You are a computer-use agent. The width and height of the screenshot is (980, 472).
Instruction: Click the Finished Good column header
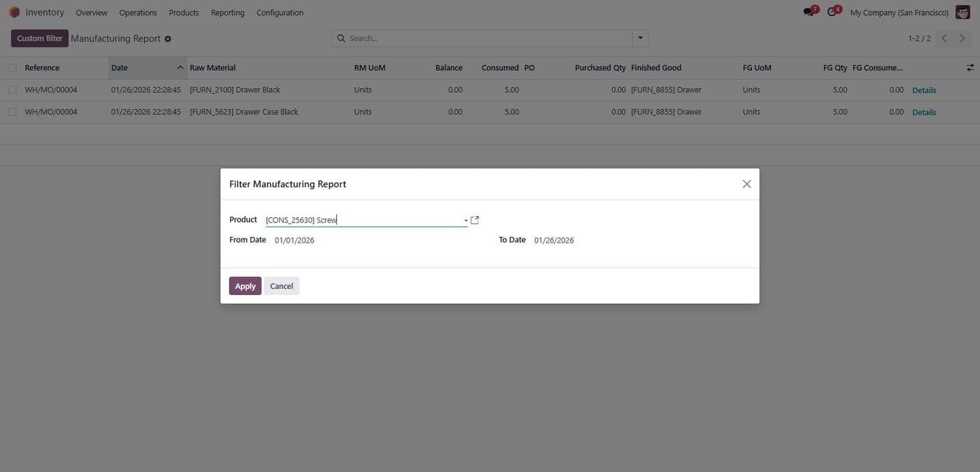656,68
